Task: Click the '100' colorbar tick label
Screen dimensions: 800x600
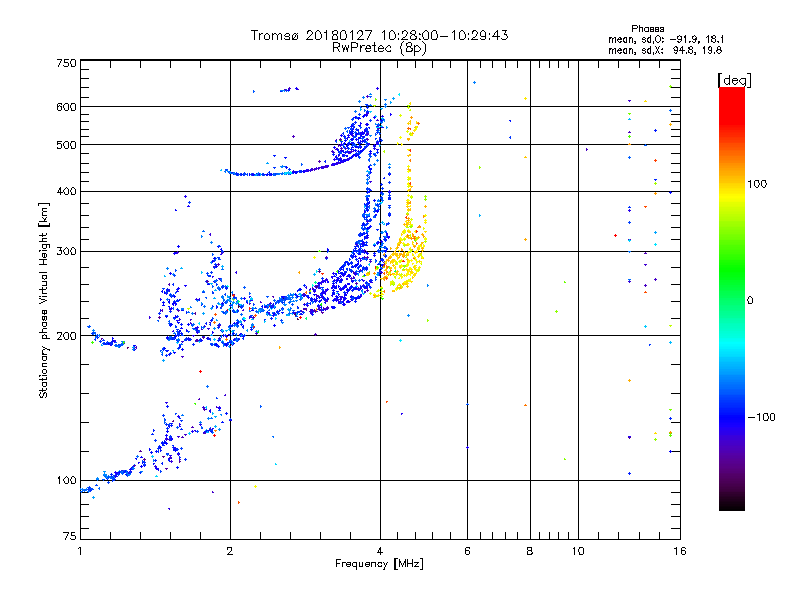Action: [x=757, y=184]
